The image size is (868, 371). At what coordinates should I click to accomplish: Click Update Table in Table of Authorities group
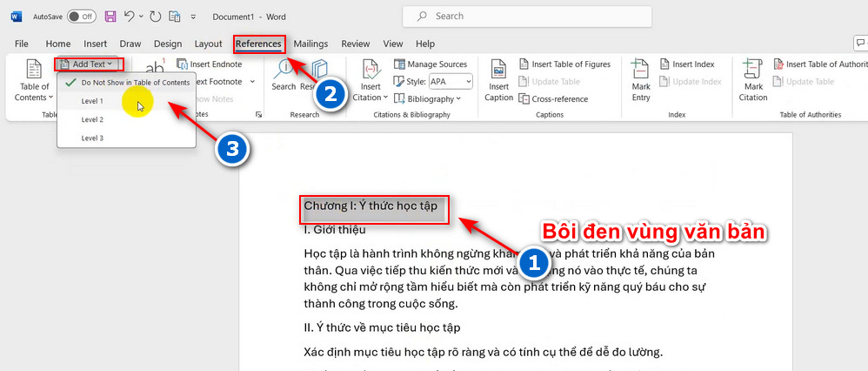pos(804,82)
